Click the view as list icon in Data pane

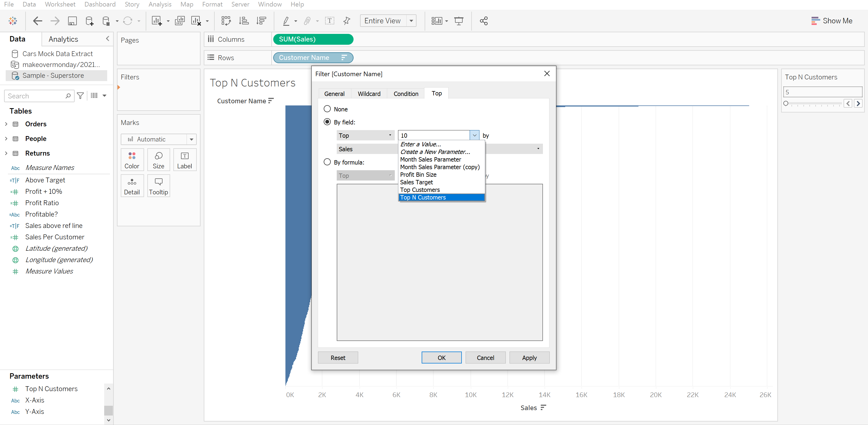(x=94, y=96)
